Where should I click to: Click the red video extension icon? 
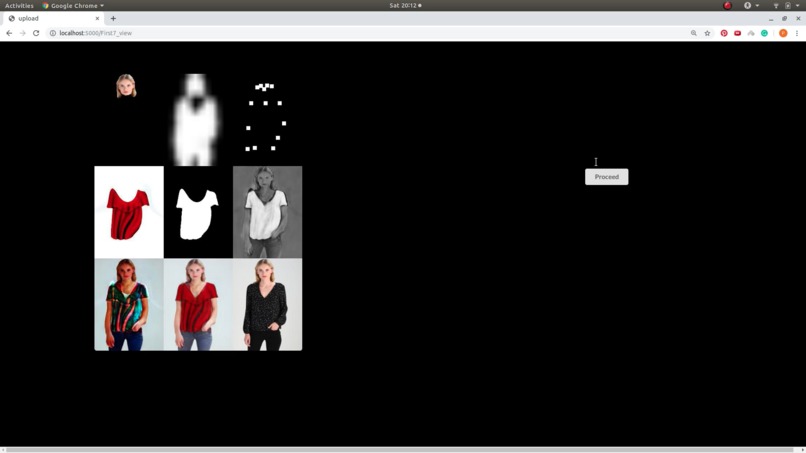(x=737, y=33)
